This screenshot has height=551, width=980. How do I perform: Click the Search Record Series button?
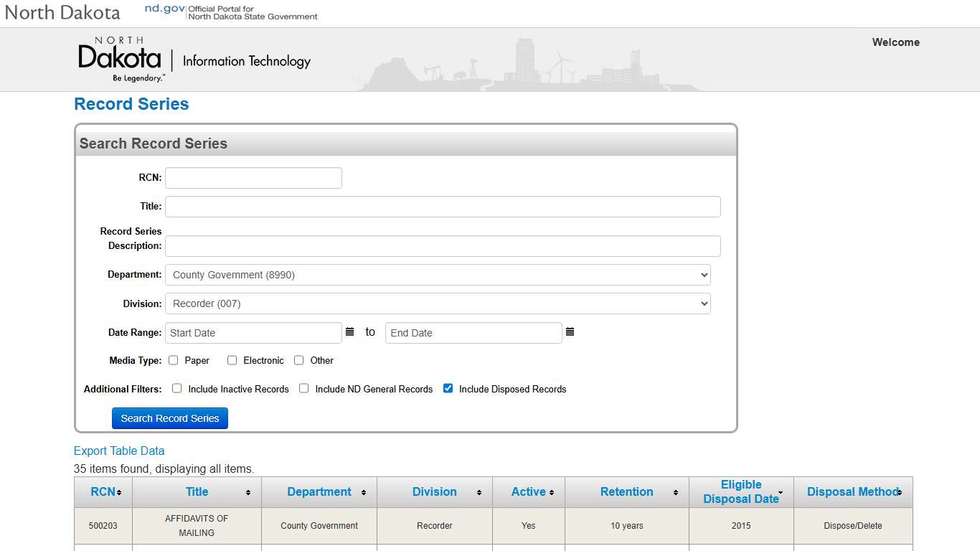(169, 418)
